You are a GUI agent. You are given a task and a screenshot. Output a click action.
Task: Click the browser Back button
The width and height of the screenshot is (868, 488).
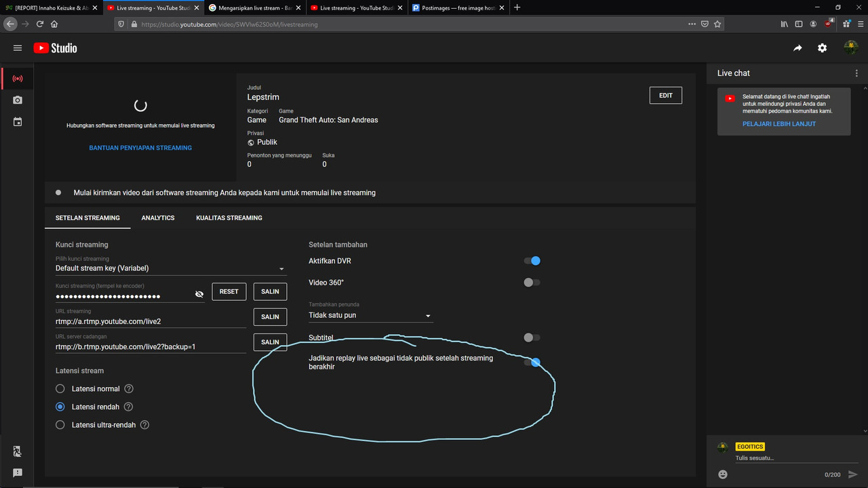(x=10, y=24)
